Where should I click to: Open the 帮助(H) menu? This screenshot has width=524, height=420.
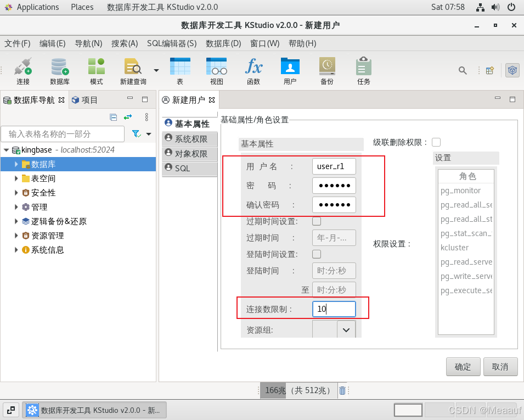click(302, 43)
